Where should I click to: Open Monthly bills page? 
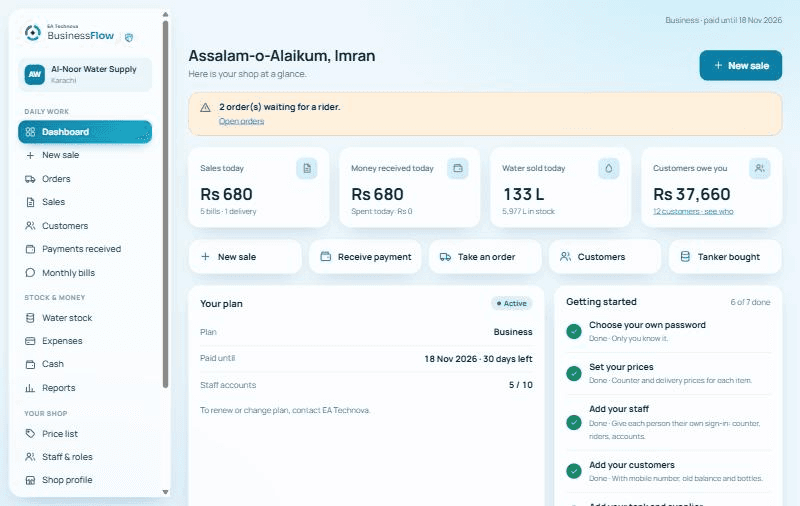tap(85, 273)
